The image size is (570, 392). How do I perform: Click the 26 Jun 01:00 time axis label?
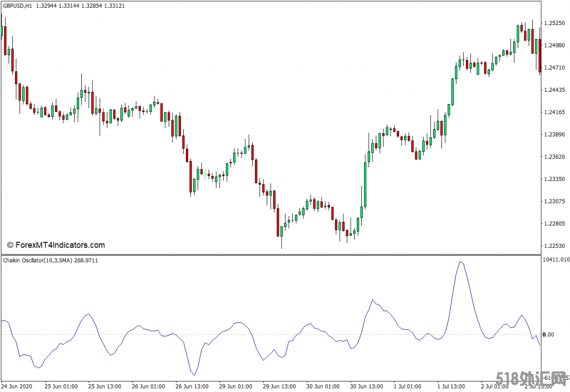[148, 386]
